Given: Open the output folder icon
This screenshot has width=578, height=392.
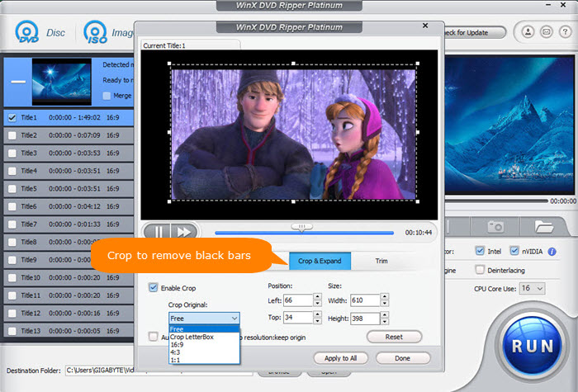Looking at the screenshot, I should [x=543, y=227].
